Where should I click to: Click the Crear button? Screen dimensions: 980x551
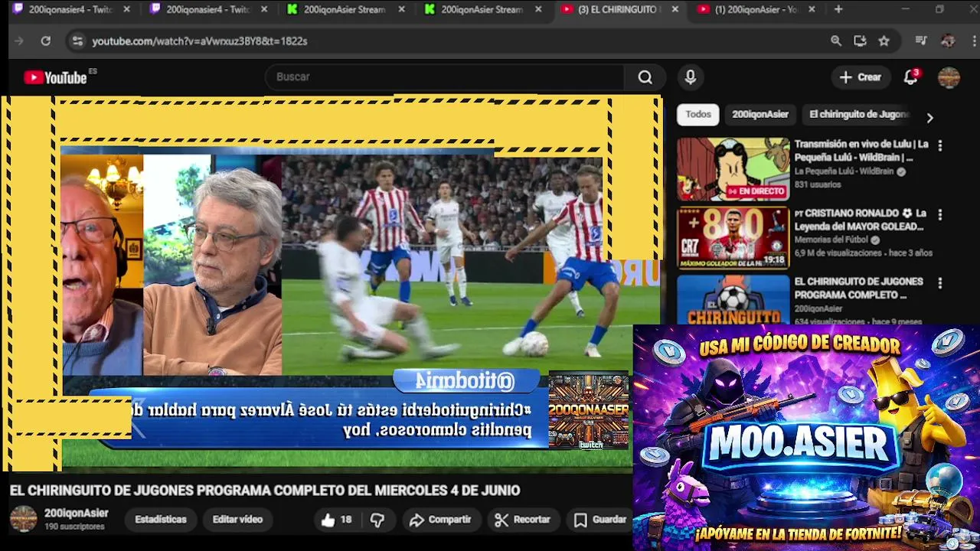click(861, 77)
